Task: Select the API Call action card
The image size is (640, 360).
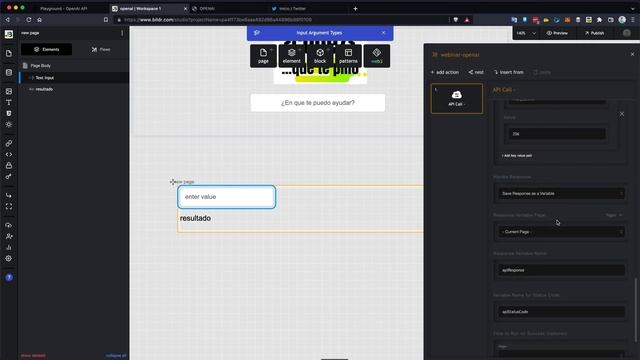Action: pyautogui.click(x=457, y=98)
